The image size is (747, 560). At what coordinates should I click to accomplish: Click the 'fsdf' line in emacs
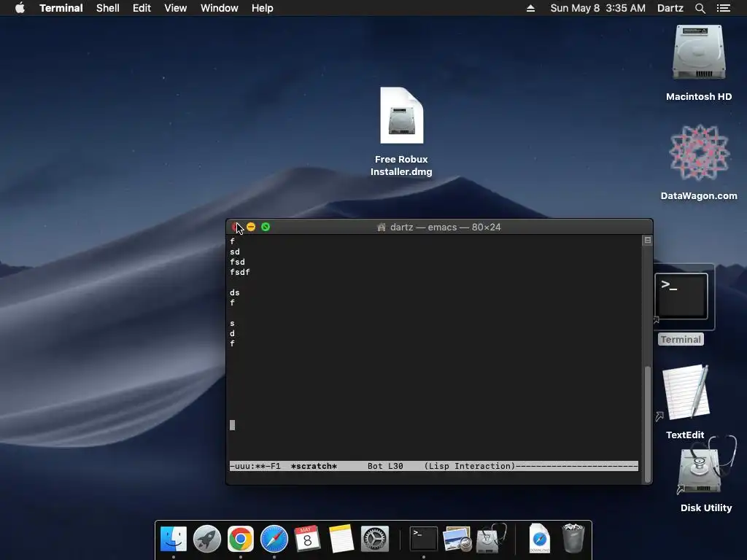[239, 273]
